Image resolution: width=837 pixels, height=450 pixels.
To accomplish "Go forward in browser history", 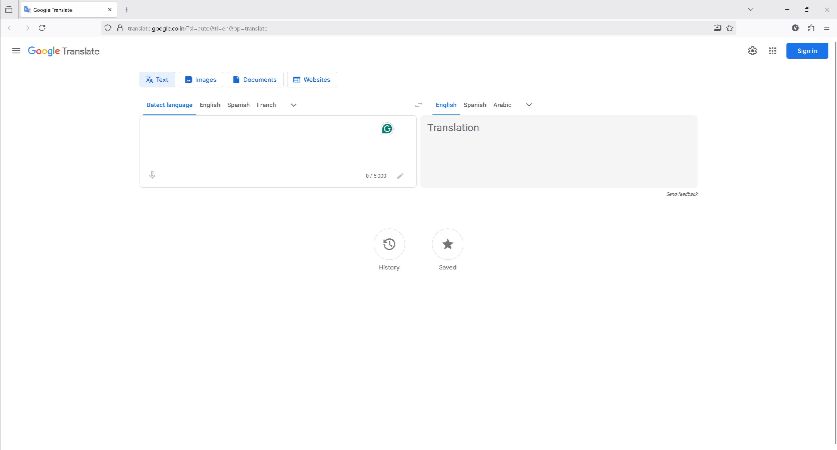I will pos(27,28).
